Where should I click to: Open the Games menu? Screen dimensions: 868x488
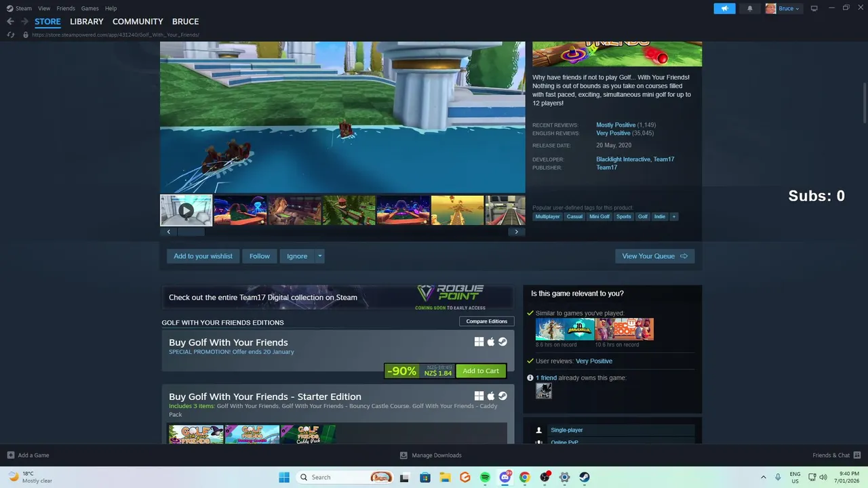click(x=90, y=8)
